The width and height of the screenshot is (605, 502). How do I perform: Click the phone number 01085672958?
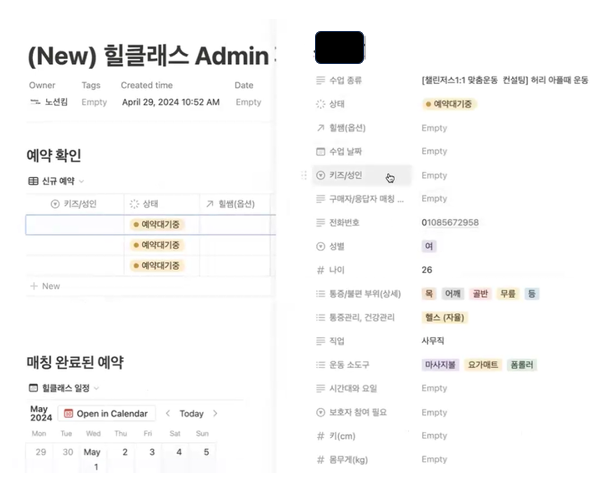point(450,223)
